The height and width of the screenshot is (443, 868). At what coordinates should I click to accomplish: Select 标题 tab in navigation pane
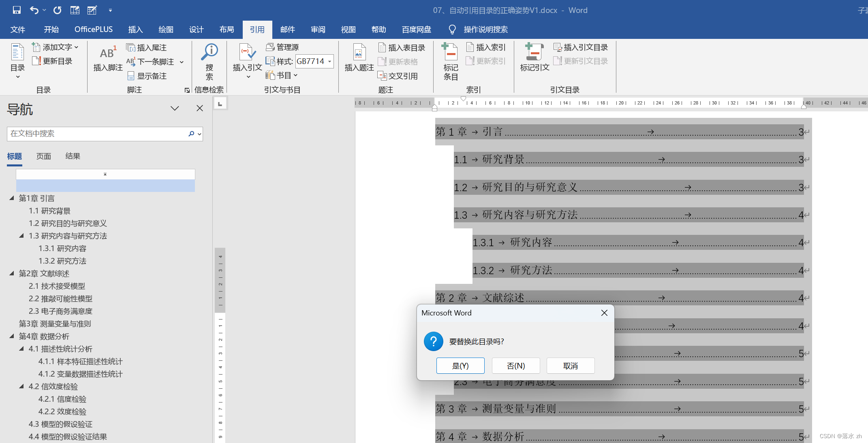(x=15, y=156)
